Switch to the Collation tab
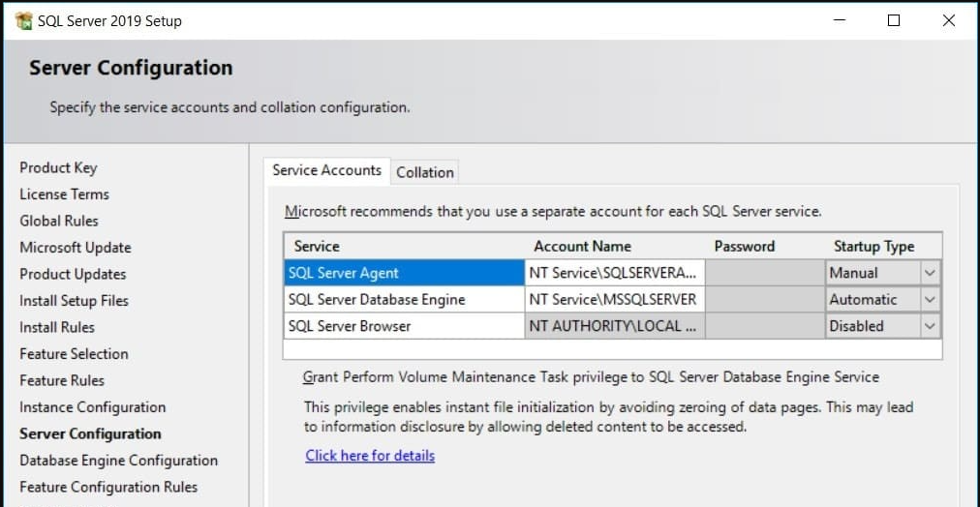The image size is (980, 507). (x=424, y=172)
